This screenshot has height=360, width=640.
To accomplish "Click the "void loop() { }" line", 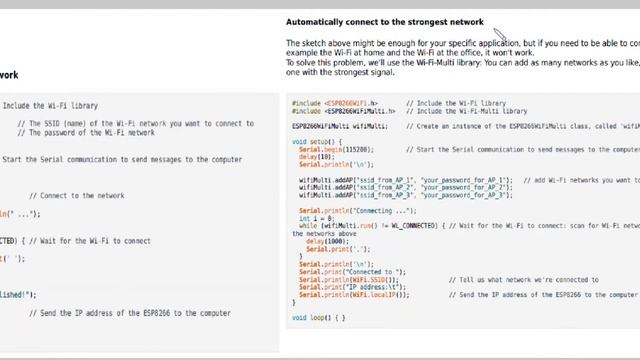I will click(319, 318).
